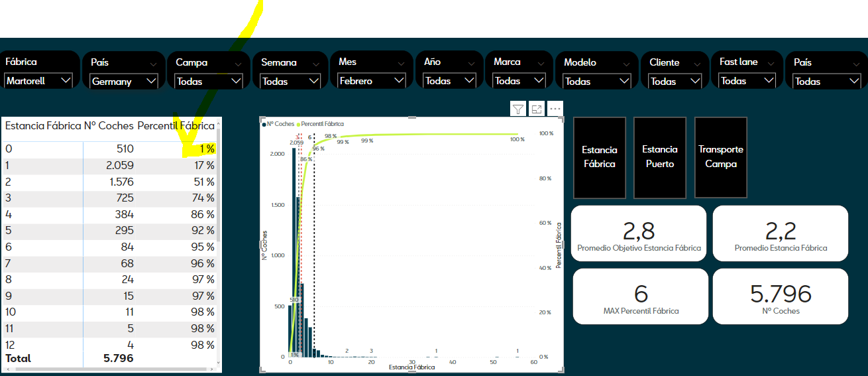Click the Transporte Campa navigation button

click(721, 157)
